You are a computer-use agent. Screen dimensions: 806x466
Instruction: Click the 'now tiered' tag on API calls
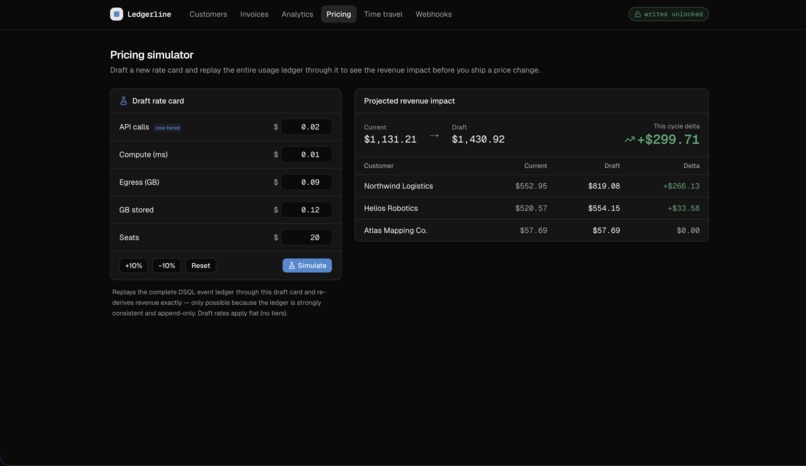point(168,127)
